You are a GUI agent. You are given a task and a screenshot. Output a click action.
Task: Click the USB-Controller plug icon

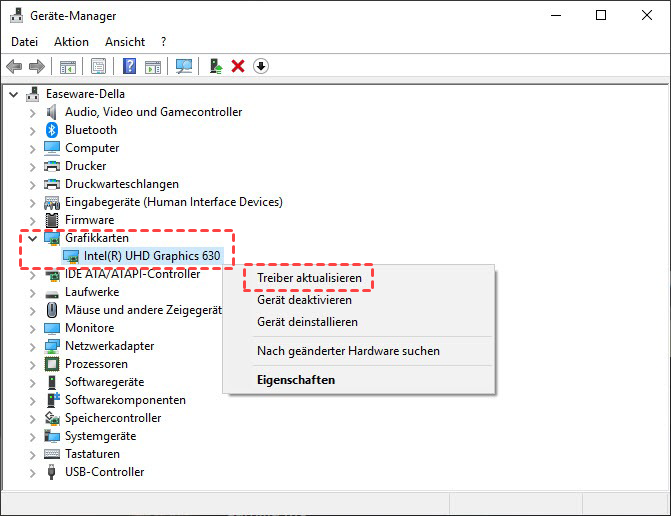tap(52, 472)
